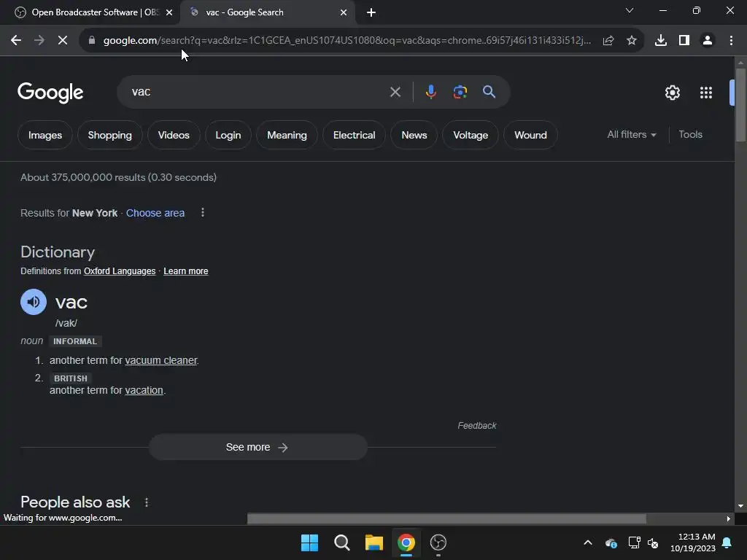Open the Chrome profile icon

(708, 41)
